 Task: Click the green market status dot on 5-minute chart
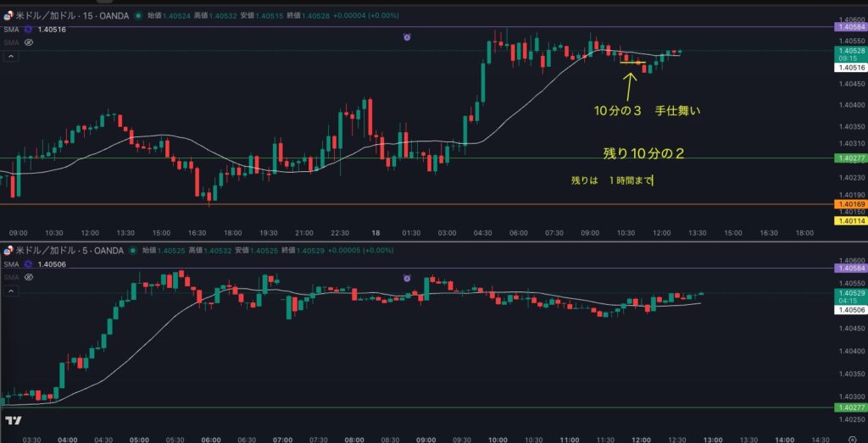coord(134,250)
